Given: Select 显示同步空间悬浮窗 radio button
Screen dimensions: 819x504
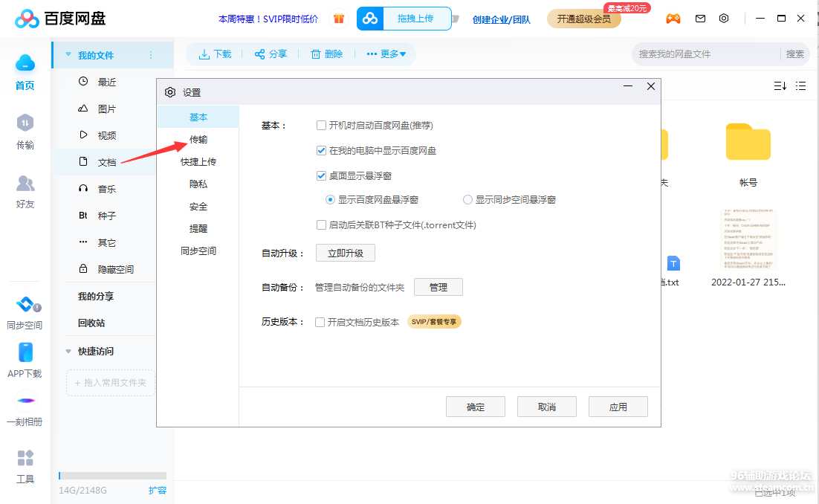Looking at the screenshot, I should click(x=467, y=200).
